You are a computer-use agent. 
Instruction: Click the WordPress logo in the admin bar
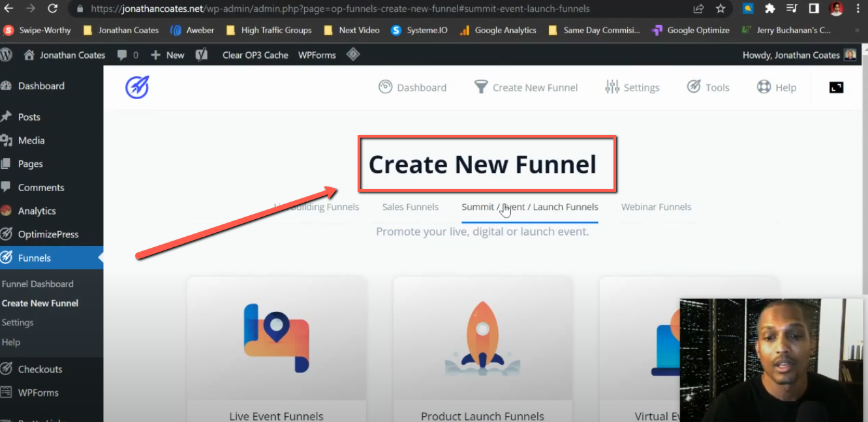coord(7,55)
